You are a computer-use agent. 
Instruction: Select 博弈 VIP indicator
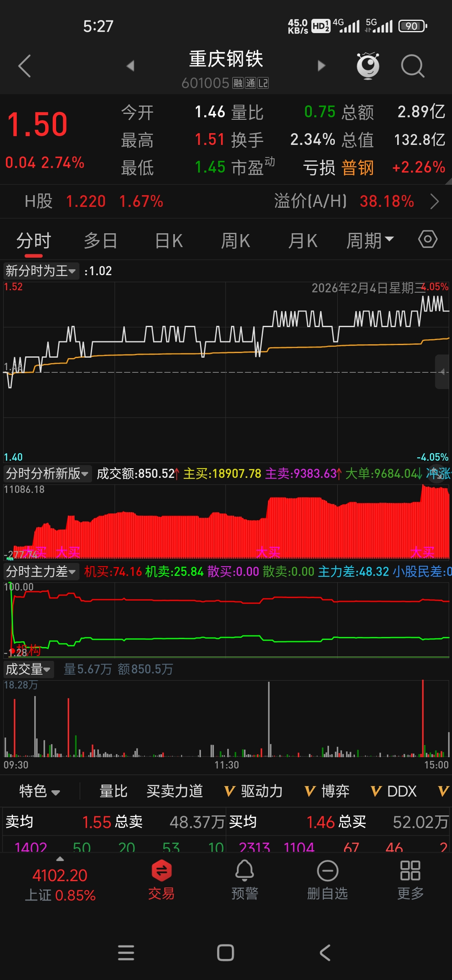pyautogui.click(x=327, y=791)
